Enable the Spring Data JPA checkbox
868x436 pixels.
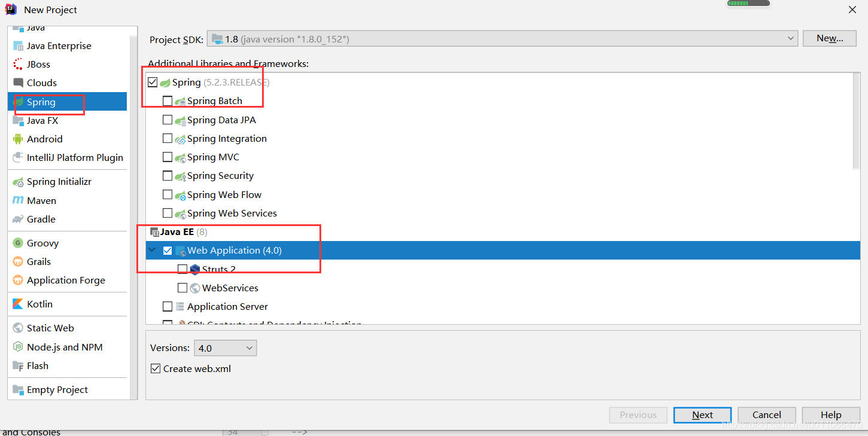pos(167,120)
